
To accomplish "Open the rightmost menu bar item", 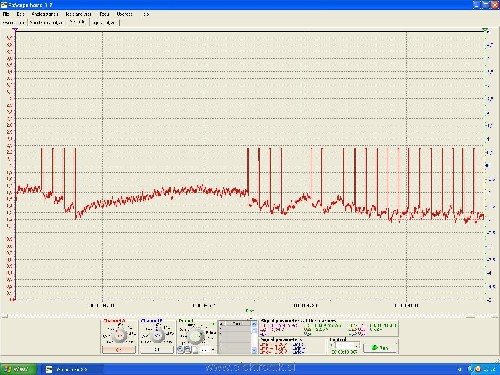I will click(x=146, y=14).
